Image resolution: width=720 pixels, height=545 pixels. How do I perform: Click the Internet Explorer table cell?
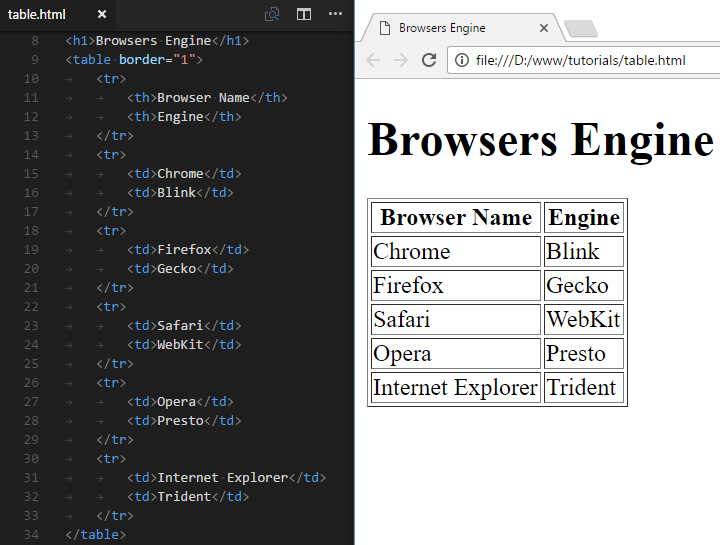point(456,387)
